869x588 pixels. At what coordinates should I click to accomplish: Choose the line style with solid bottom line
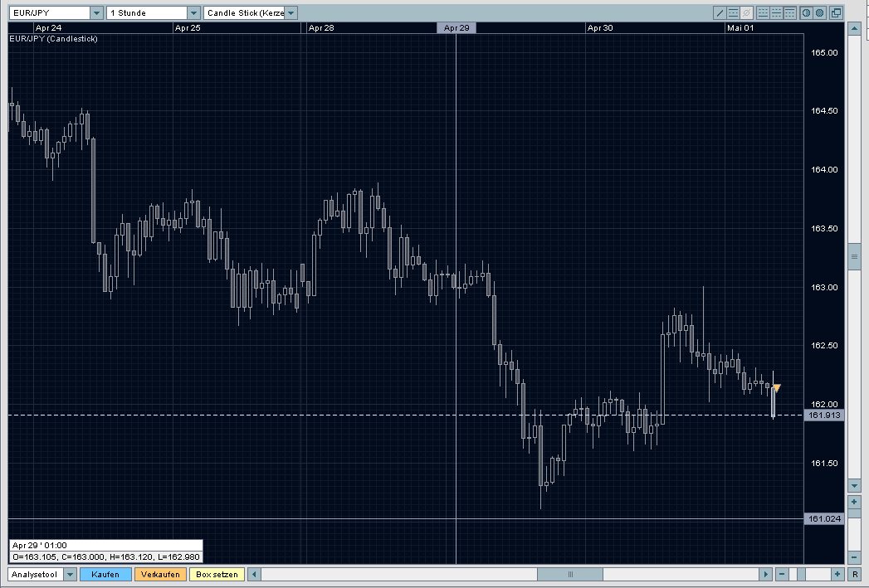[x=763, y=12]
